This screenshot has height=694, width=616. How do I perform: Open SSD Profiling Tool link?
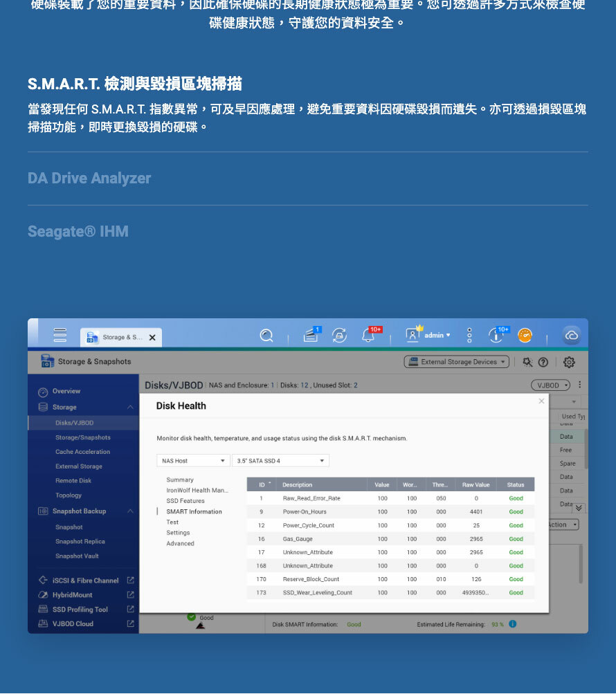(80, 610)
